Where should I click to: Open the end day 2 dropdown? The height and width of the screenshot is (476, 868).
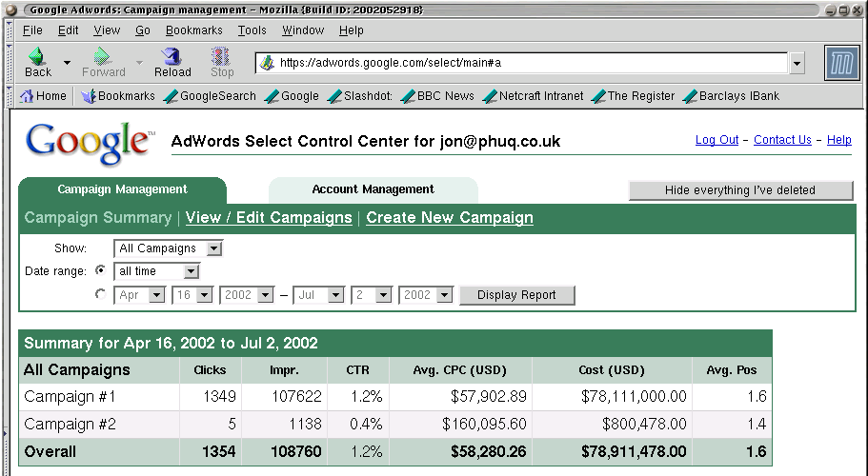coord(372,295)
